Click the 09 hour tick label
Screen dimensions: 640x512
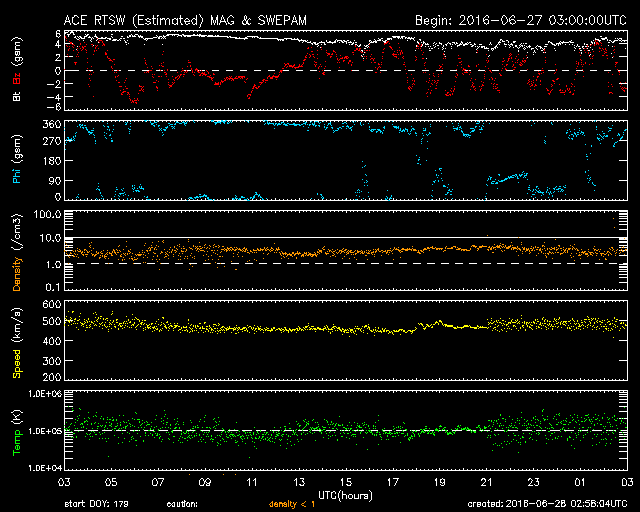pyautogui.click(x=205, y=482)
